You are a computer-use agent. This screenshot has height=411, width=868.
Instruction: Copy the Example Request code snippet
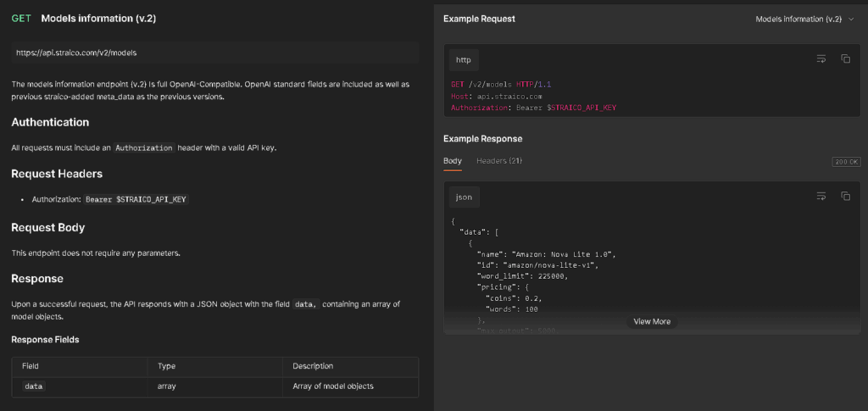click(x=845, y=58)
